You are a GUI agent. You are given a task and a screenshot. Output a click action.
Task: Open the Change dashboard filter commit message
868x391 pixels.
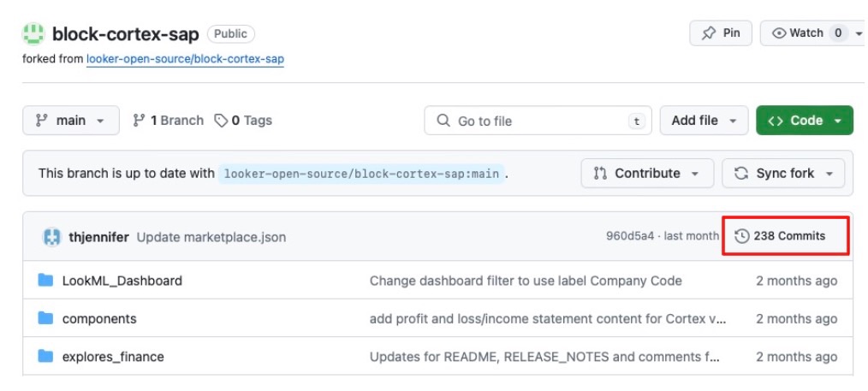(x=526, y=281)
